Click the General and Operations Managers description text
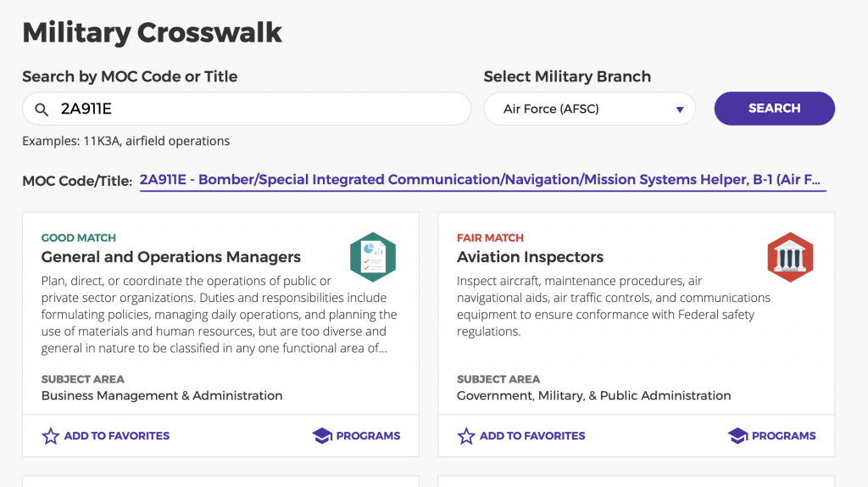868x487 pixels. pos(219,315)
